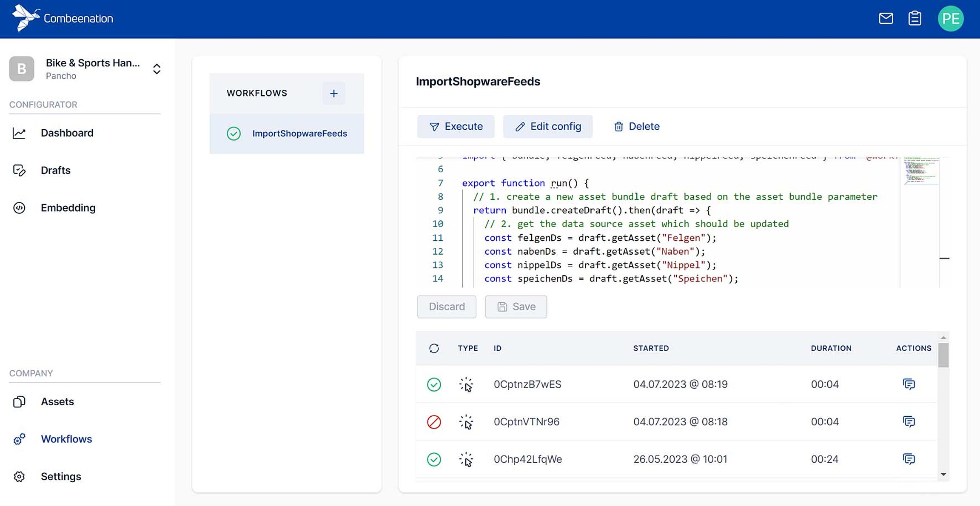Delete the current workflow
The width and height of the screenshot is (980, 506).
[636, 126]
